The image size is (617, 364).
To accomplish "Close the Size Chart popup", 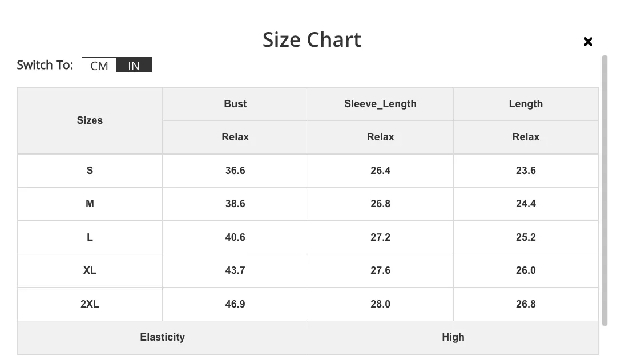I will (x=588, y=41).
